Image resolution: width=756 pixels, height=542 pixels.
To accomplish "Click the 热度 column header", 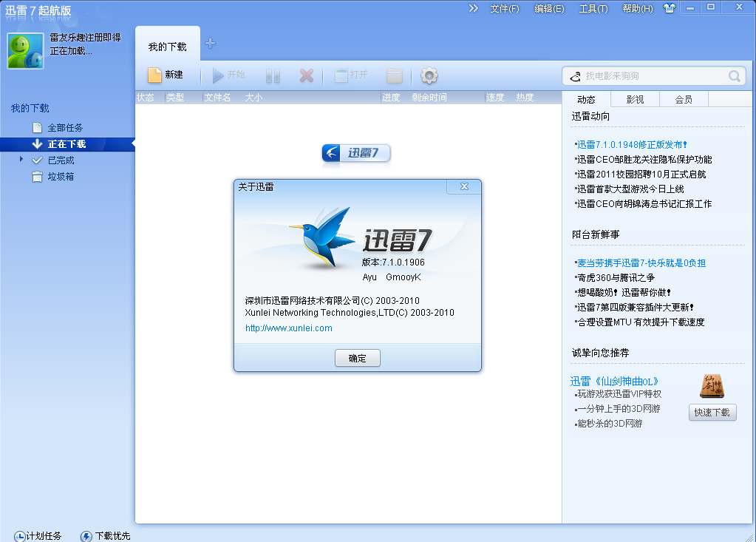I will click(x=525, y=98).
